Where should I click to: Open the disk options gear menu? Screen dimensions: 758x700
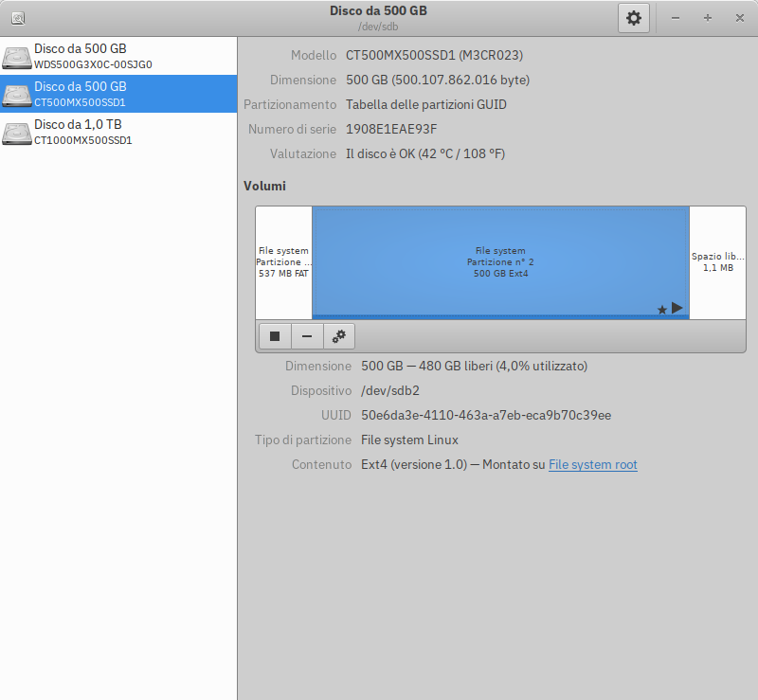tap(633, 18)
